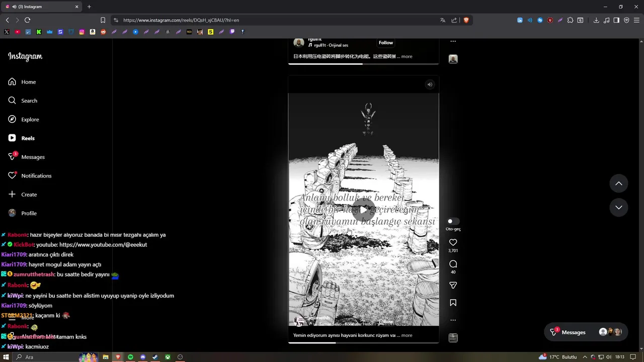Open comments on the reel showing 40
644x362 pixels.
pyautogui.click(x=453, y=264)
